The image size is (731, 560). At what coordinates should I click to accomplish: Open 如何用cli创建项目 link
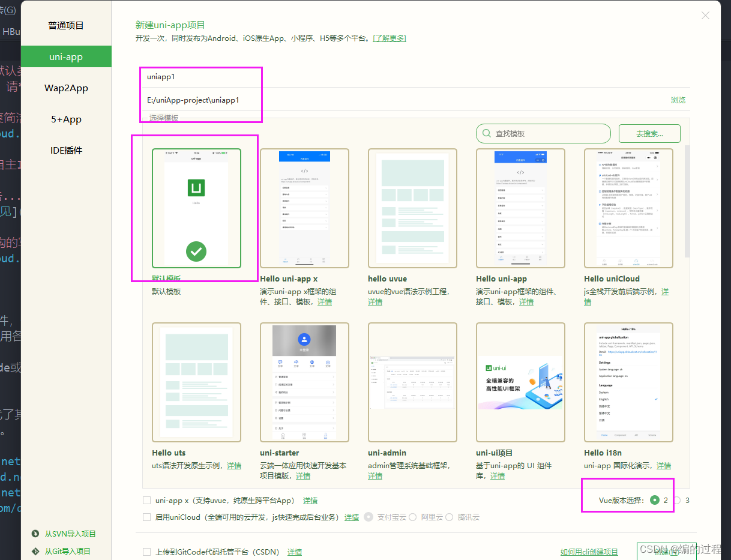589,552
